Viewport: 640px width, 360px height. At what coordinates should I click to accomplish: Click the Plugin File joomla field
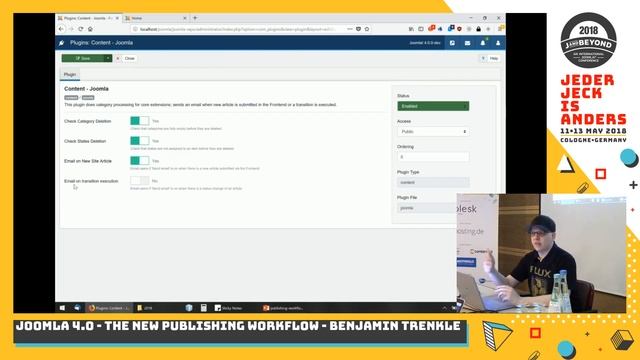tap(427, 208)
